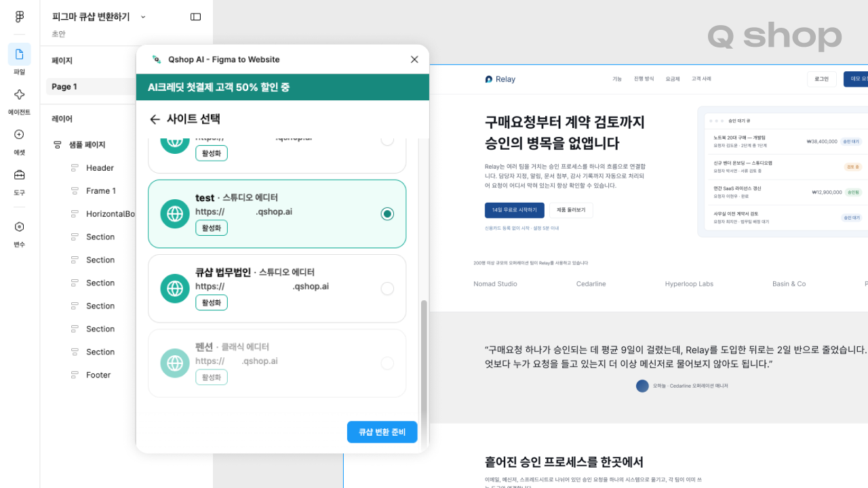Select the Footer layer
Image resolution: width=868 pixels, height=488 pixels.
click(x=98, y=375)
